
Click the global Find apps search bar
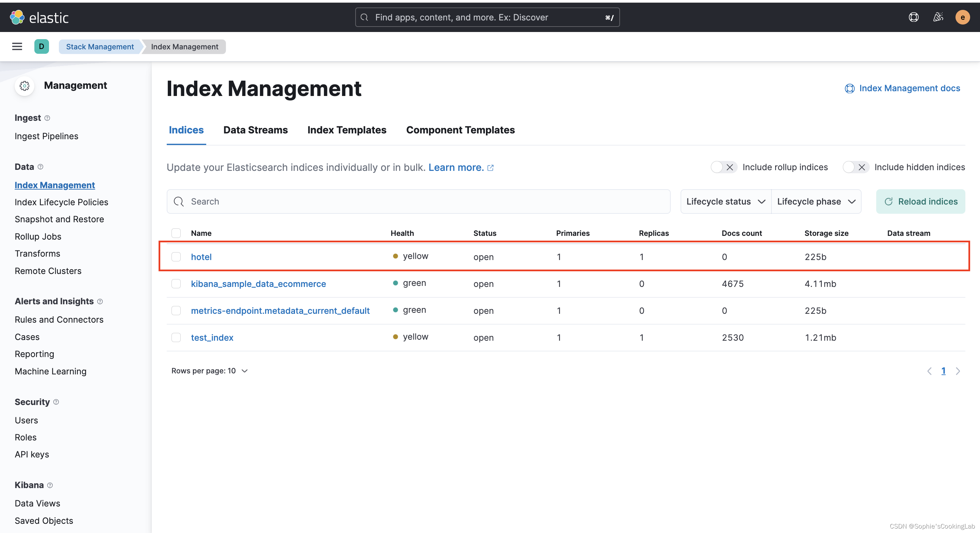(x=487, y=17)
